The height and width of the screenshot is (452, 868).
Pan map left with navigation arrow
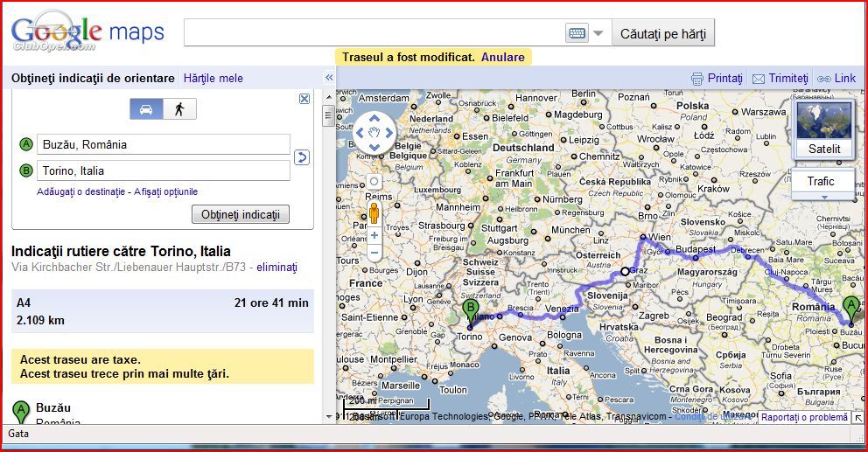click(x=360, y=133)
